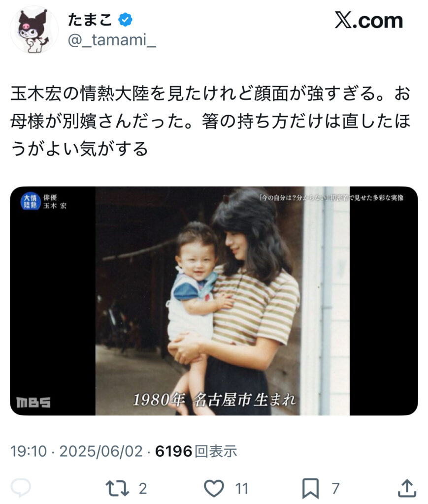Viewport: 428px width, 504px height.
Task: Click the retweet count 2
Action: point(143,489)
